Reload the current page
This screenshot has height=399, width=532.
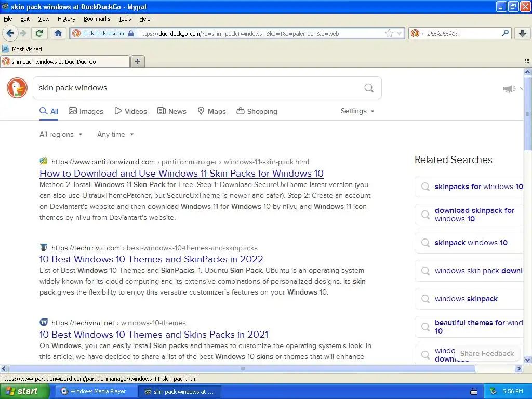pos(39,33)
